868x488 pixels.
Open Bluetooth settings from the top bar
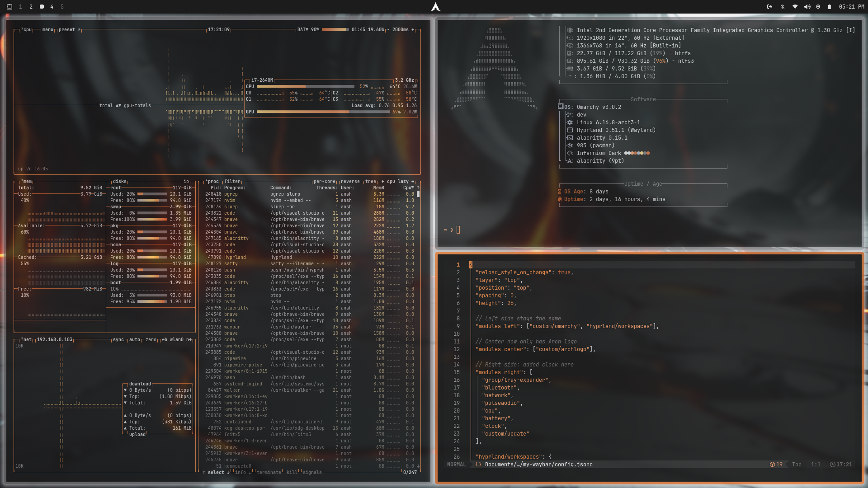coord(783,7)
